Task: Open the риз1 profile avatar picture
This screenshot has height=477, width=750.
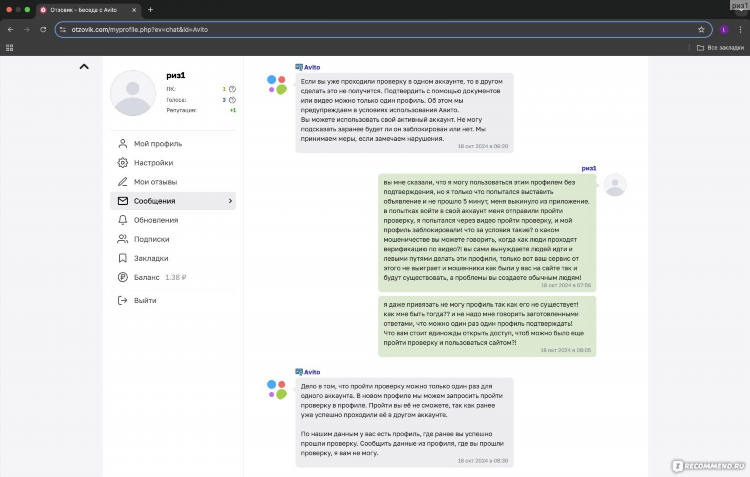Action: coord(133,93)
